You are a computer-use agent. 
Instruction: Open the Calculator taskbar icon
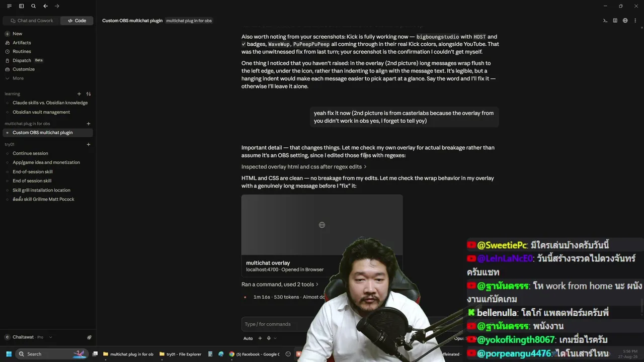pyautogui.click(x=210, y=354)
